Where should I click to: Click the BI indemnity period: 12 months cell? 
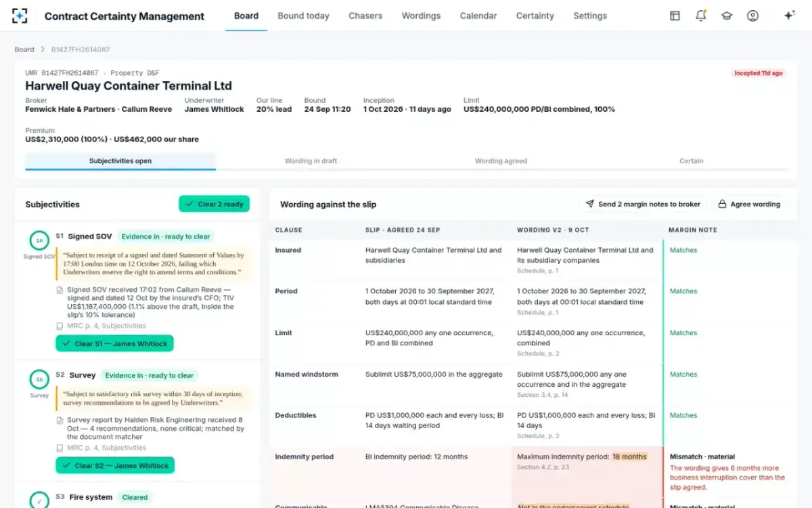click(417, 457)
